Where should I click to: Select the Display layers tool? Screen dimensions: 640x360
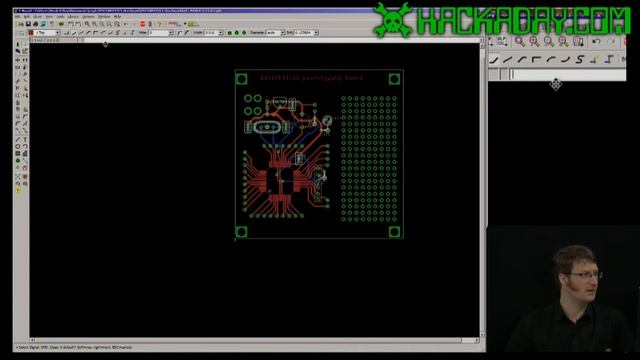[x=18, y=51]
